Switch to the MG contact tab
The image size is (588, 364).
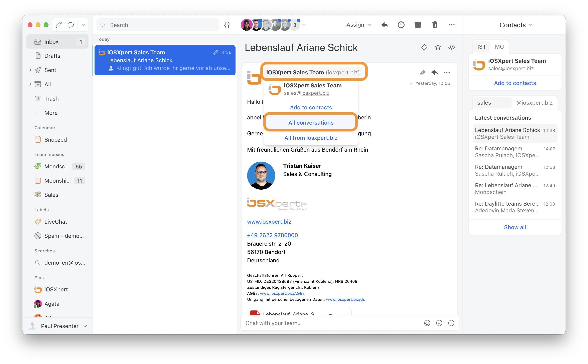point(499,47)
